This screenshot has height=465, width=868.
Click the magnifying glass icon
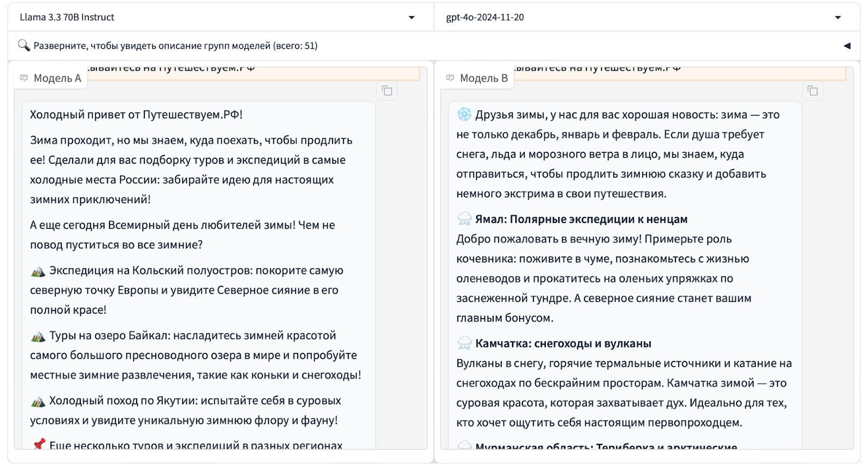pyautogui.click(x=23, y=45)
